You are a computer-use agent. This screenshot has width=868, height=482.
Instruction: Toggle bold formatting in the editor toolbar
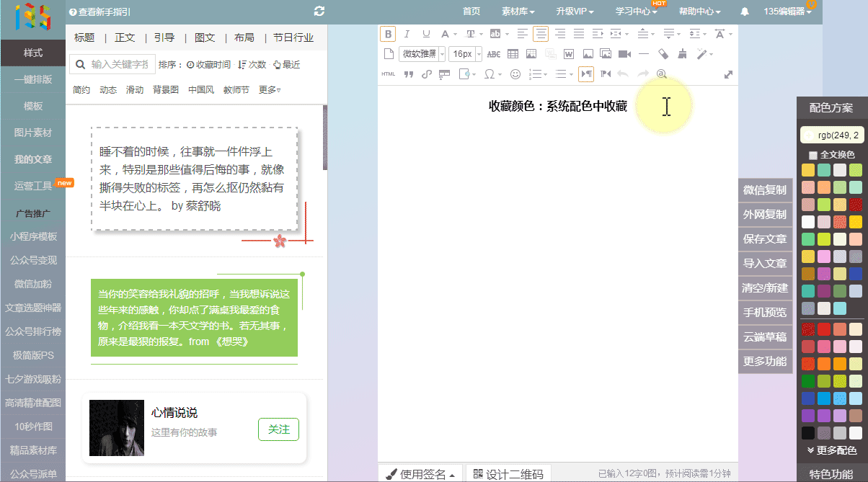point(388,34)
